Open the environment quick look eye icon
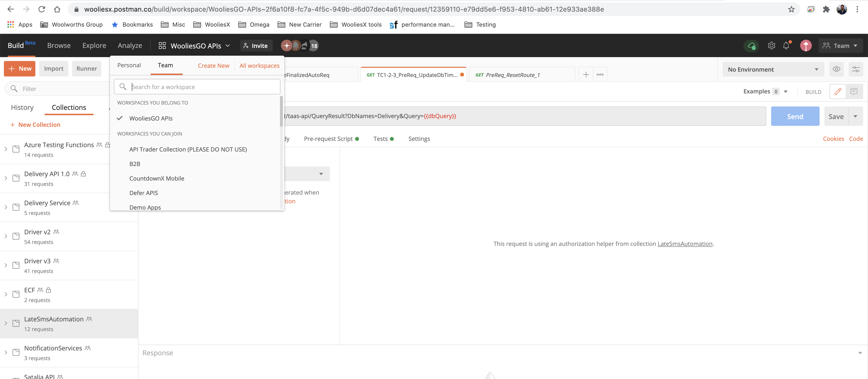The image size is (868, 379). pyautogui.click(x=836, y=69)
